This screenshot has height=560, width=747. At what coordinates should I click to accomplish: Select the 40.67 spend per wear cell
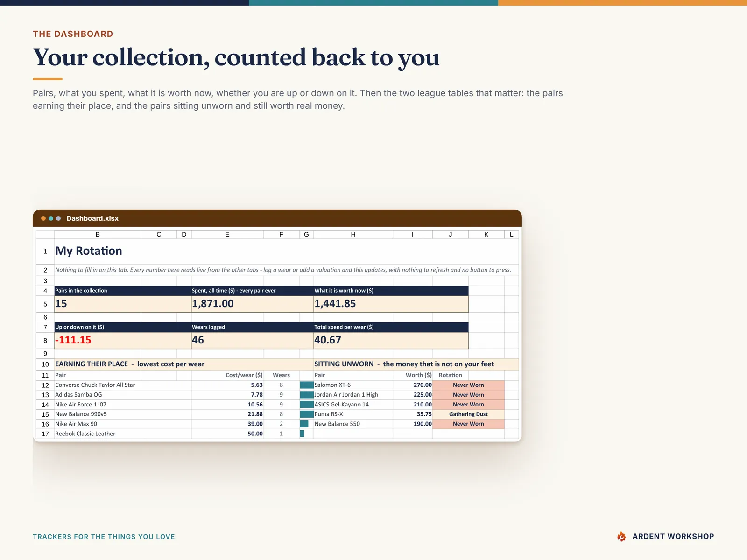[x=391, y=340]
